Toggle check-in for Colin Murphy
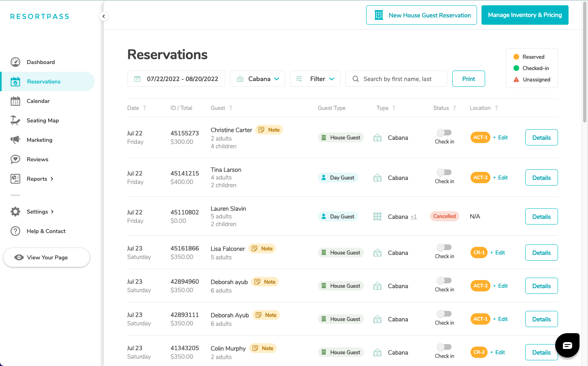Viewport: 588px width, 366px height. pyautogui.click(x=444, y=347)
